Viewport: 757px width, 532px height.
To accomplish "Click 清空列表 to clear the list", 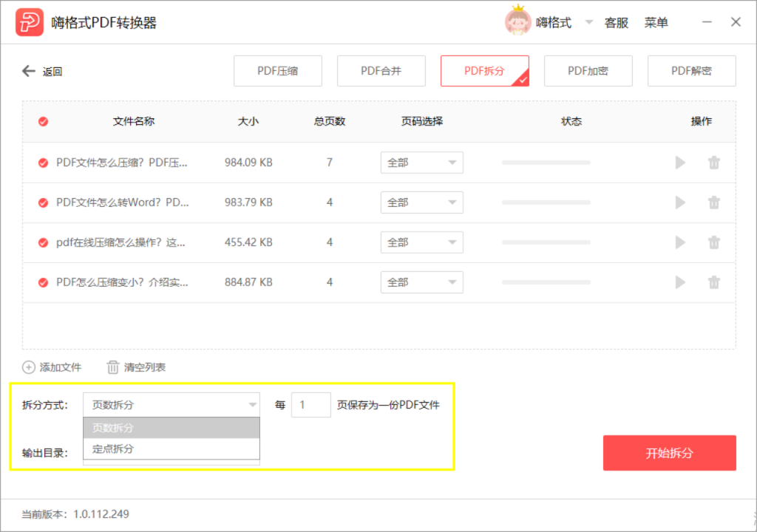I will (x=145, y=367).
